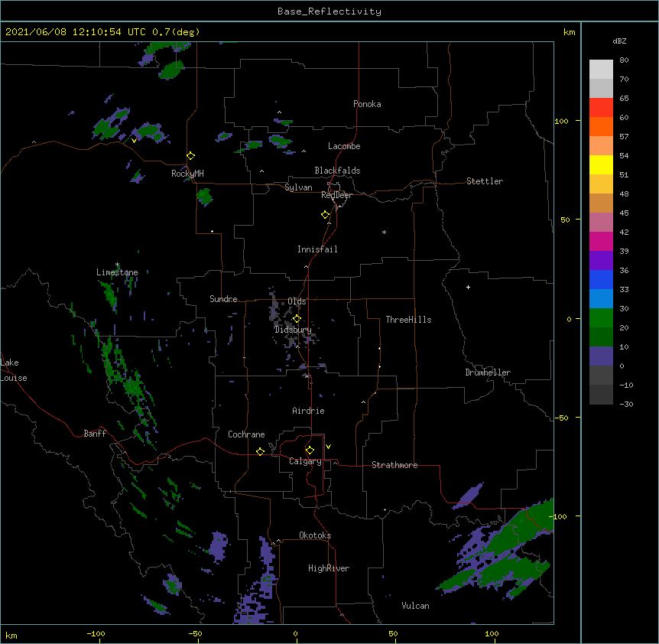Select the -50 tick on the right axis

pyautogui.click(x=561, y=418)
